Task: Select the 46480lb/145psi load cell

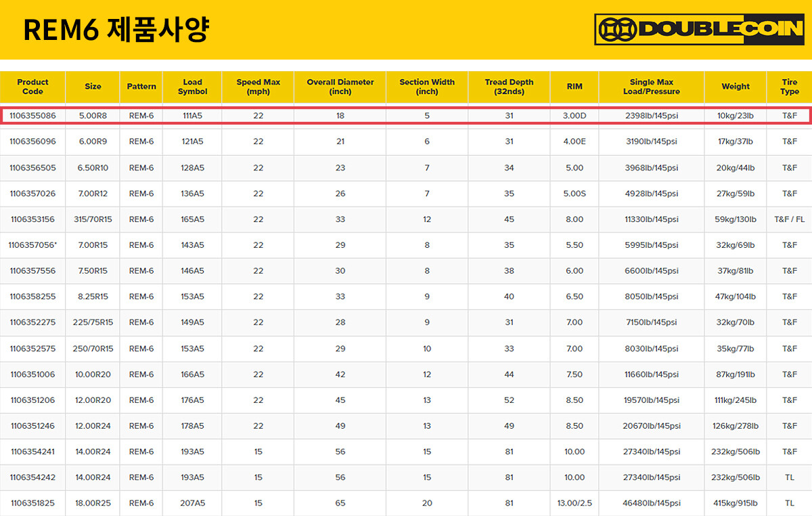Action: pyautogui.click(x=651, y=503)
